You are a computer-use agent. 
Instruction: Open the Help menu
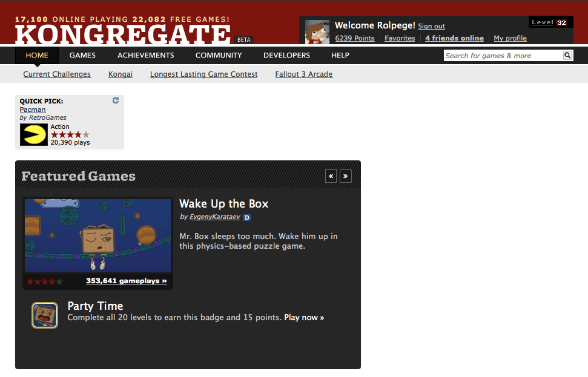click(340, 56)
